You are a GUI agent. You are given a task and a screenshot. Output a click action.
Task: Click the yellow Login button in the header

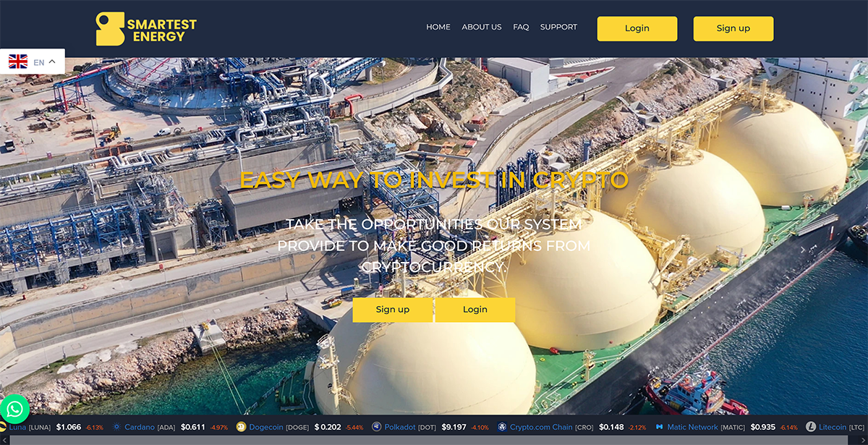[637, 28]
